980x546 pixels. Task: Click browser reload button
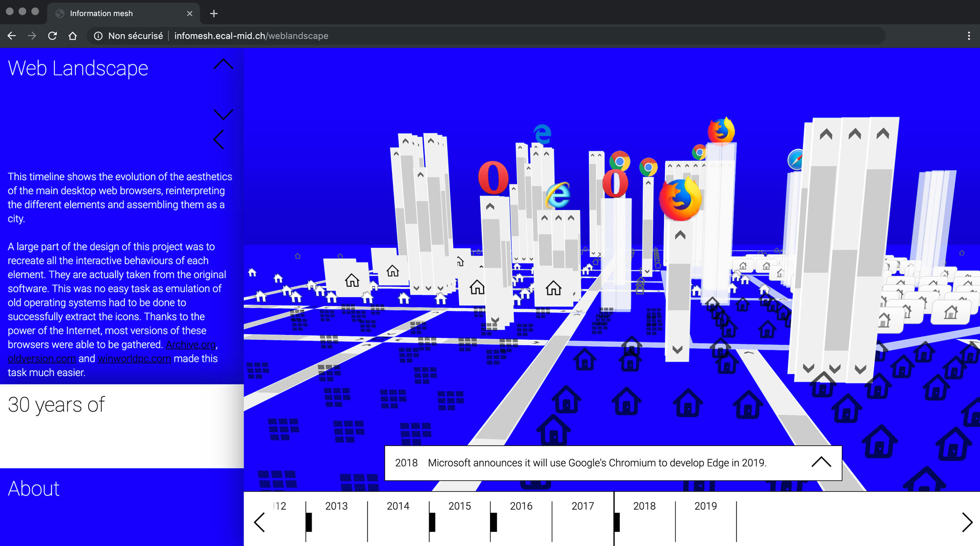click(52, 36)
